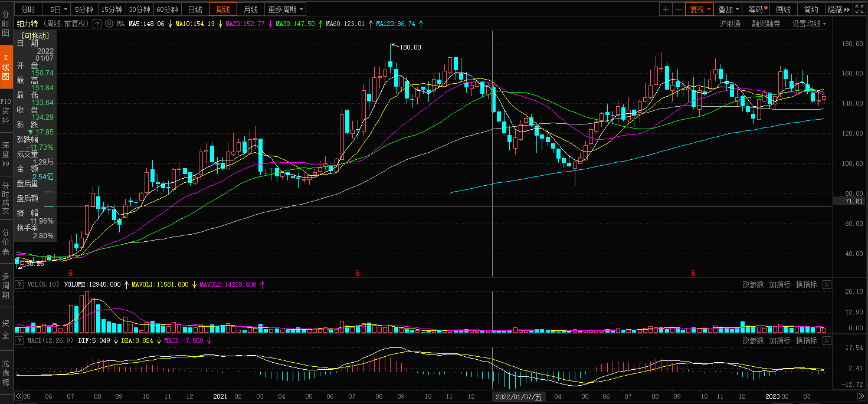
Task: Click the zoom in plus icon
Action: pyautogui.click(x=666, y=9)
